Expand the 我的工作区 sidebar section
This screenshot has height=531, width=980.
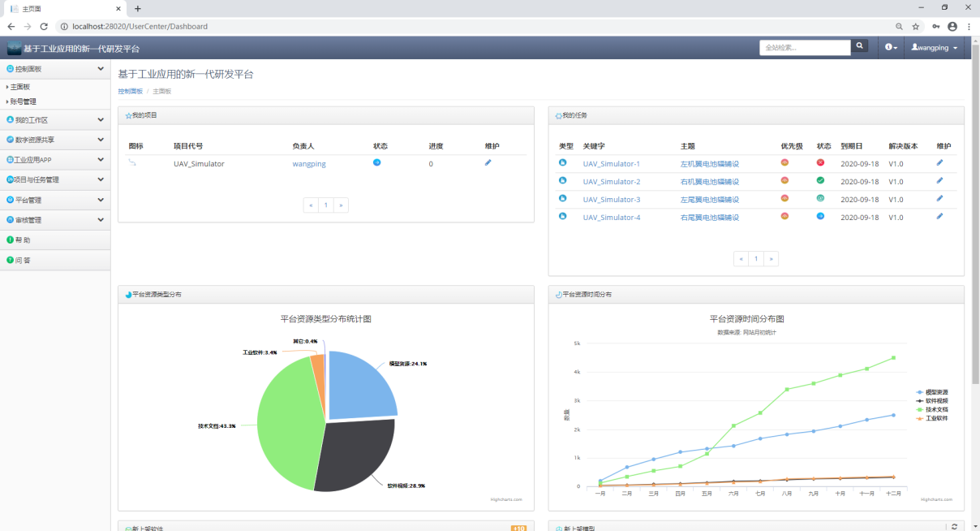coord(55,119)
